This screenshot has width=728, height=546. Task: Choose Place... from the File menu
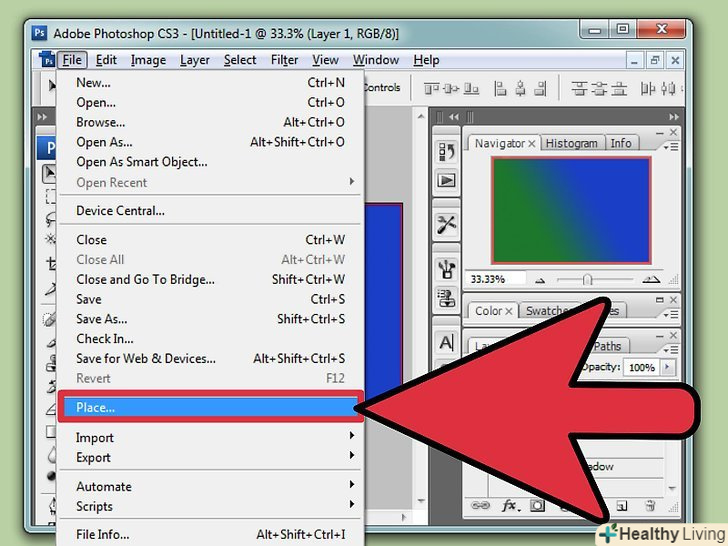point(210,407)
